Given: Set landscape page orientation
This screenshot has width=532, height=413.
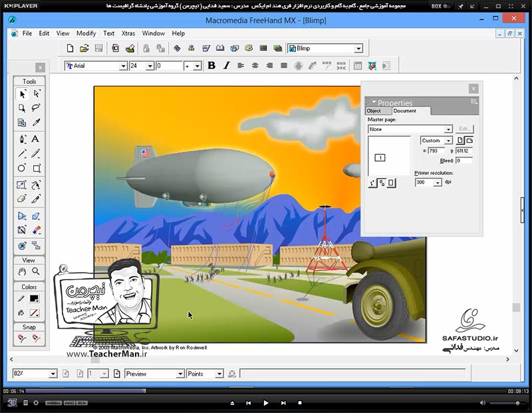Looking at the screenshot, I should point(469,140).
